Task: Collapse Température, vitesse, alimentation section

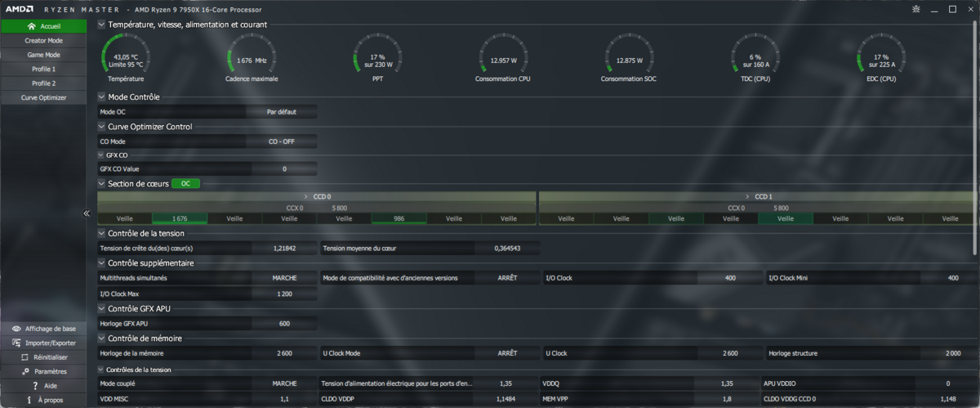Action: [x=101, y=25]
